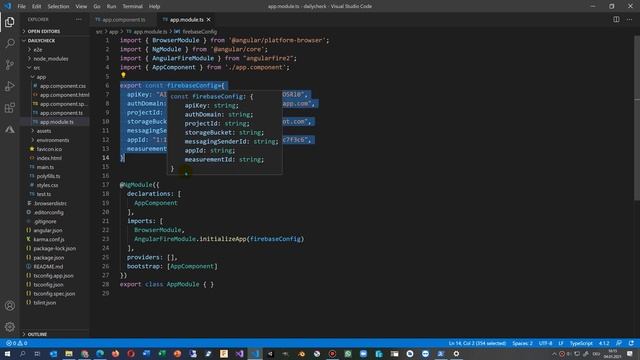Viewport: 640px width, 360px height.
Task: Open the Explorer view in activity bar
Action: click(x=10, y=22)
